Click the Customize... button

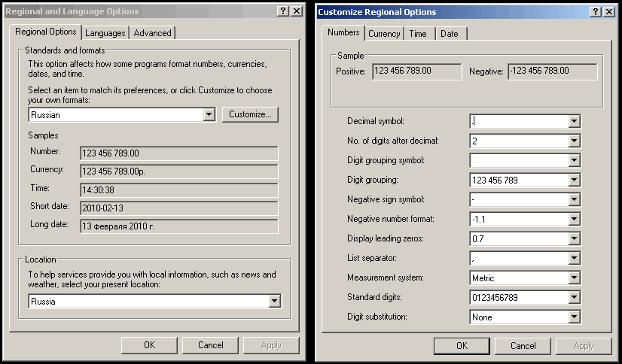[250, 114]
